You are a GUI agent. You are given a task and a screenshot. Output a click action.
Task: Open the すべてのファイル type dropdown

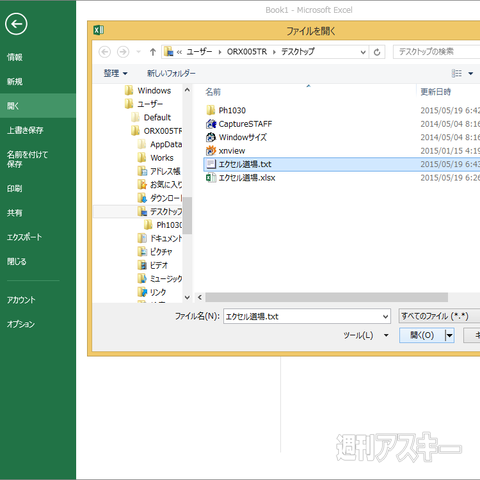pos(439,316)
